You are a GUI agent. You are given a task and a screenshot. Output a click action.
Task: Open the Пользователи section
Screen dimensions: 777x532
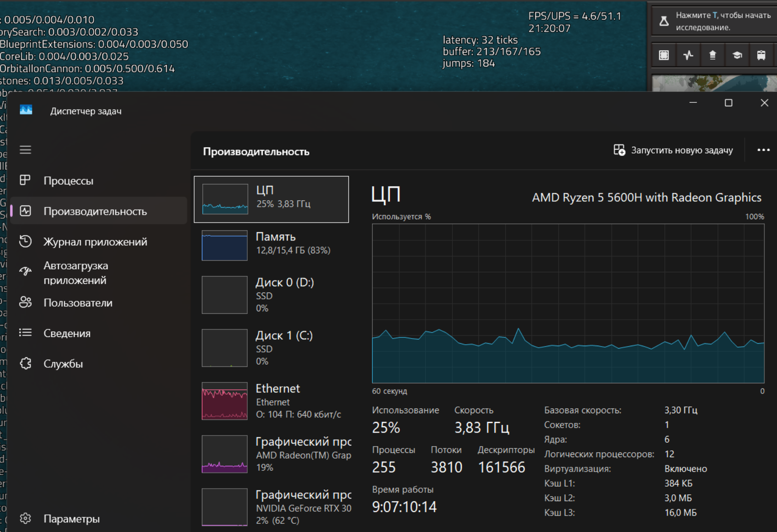pyautogui.click(x=99, y=303)
